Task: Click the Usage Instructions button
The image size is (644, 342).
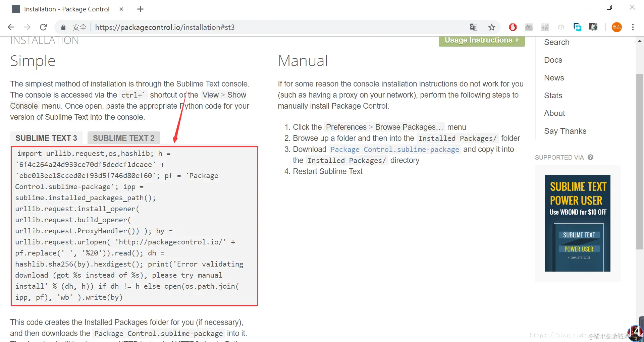Action: (482, 40)
